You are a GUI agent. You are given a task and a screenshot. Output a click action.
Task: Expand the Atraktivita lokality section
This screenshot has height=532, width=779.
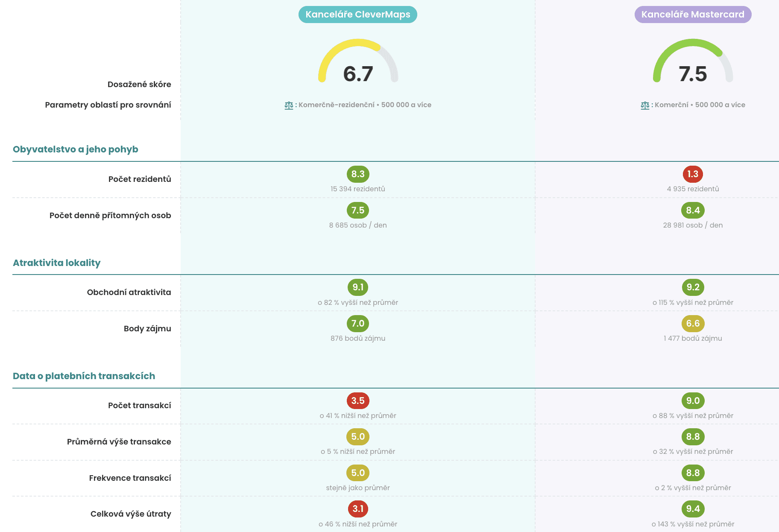coord(56,263)
